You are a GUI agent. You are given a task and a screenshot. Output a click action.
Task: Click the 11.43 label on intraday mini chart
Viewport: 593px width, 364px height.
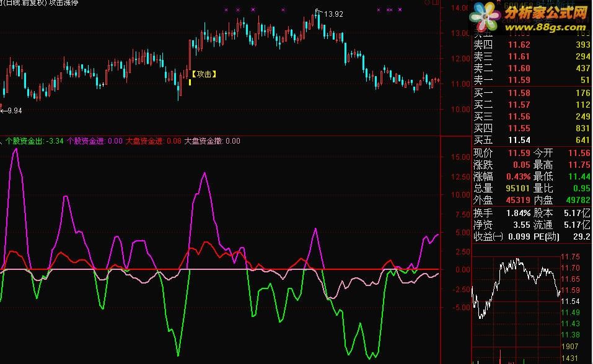click(x=570, y=324)
